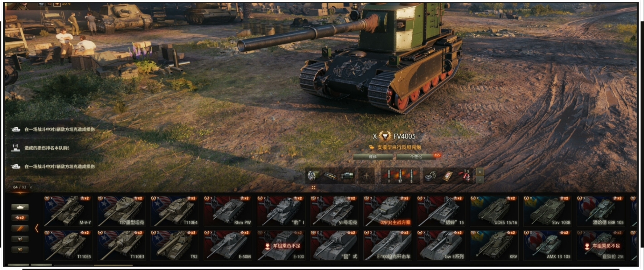Viewport: 644px width, 270px height.
Task: Clear the 64/93 filter counter with X
Action: (x=31, y=187)
